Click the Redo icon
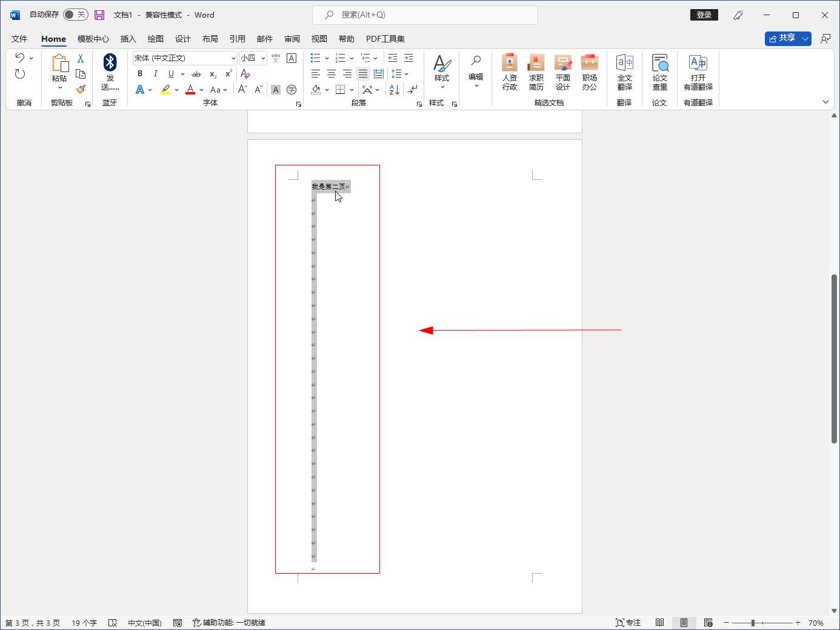The height and width of the screenshot is (630, 840). point(20,74)
